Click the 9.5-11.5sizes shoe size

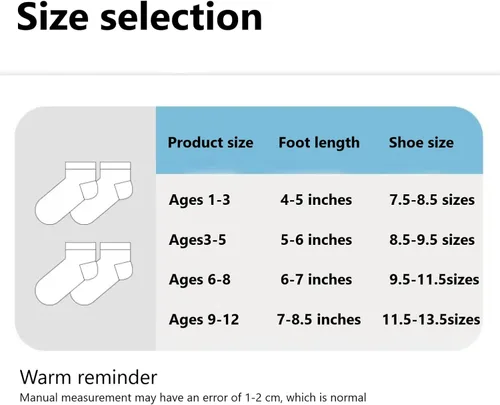coord(434,280)
